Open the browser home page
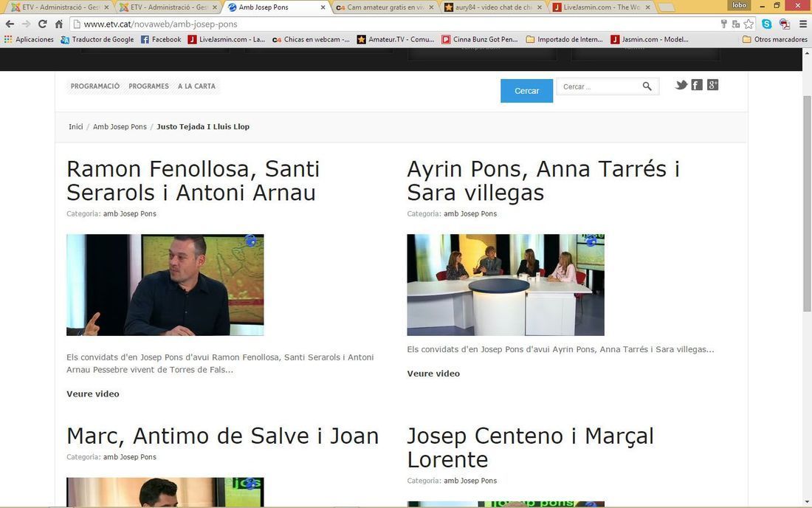 (59, 24)
